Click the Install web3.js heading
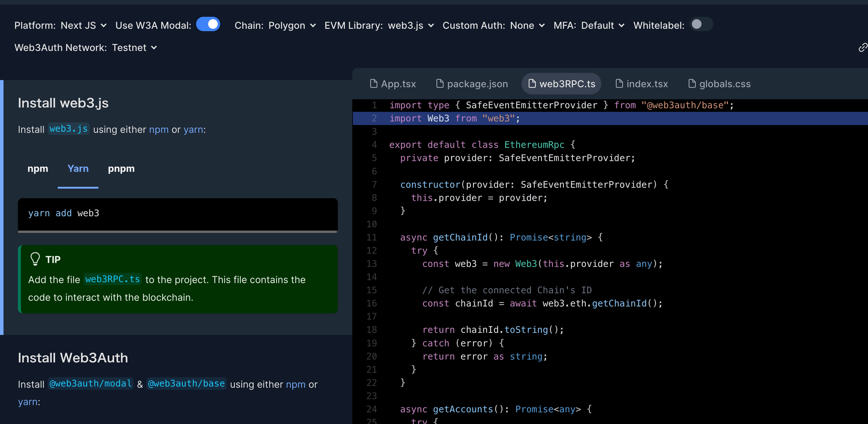868x424 pixels. tap(63, 103)
